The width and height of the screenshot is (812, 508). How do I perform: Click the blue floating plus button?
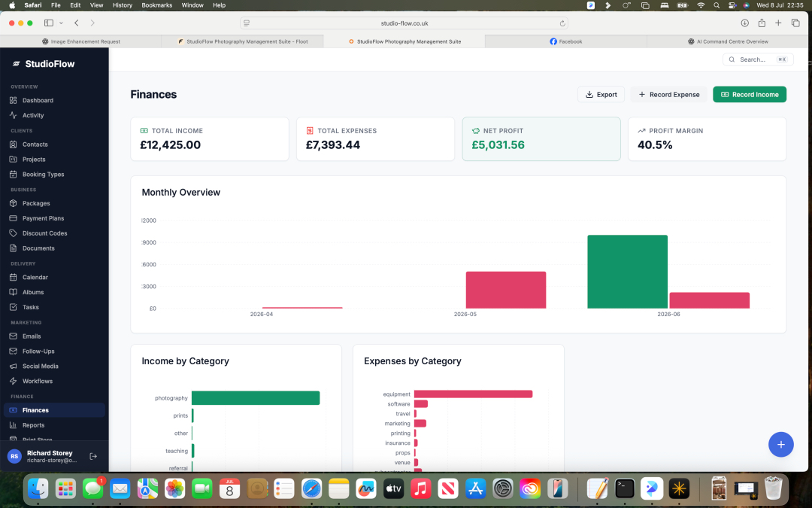click(x=781, y=444)
